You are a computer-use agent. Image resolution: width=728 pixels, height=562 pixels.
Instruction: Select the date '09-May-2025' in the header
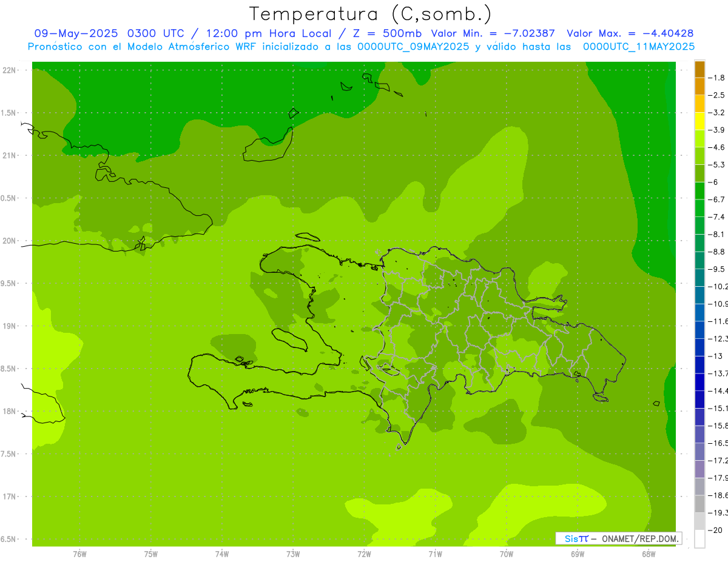(x=76, y=33)
